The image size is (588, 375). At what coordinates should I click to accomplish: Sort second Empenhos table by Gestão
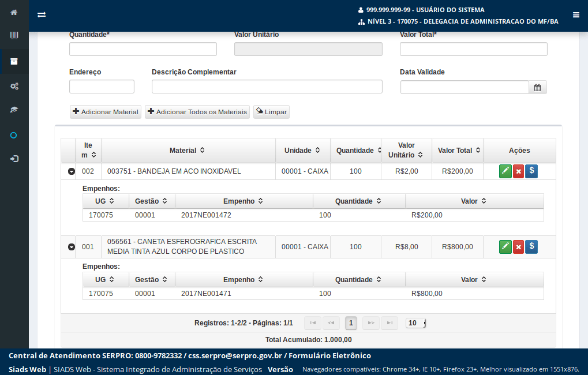(x=164, y=279)
